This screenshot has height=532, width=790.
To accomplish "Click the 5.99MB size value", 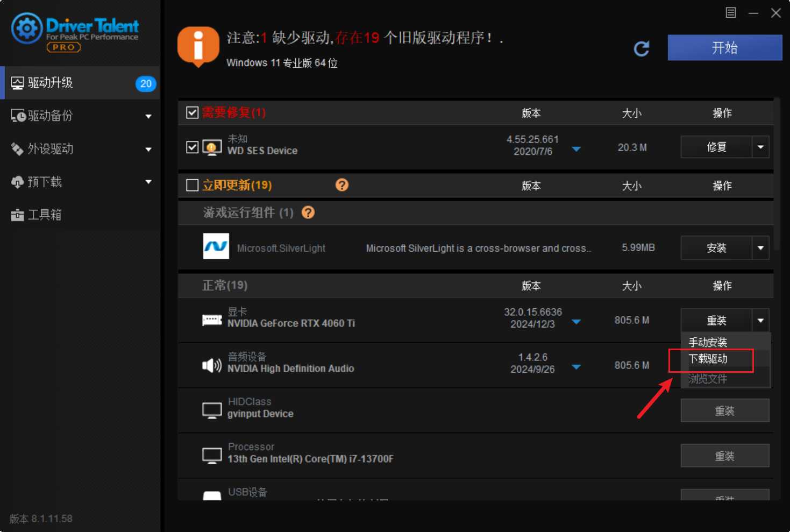I will [638, 247].
